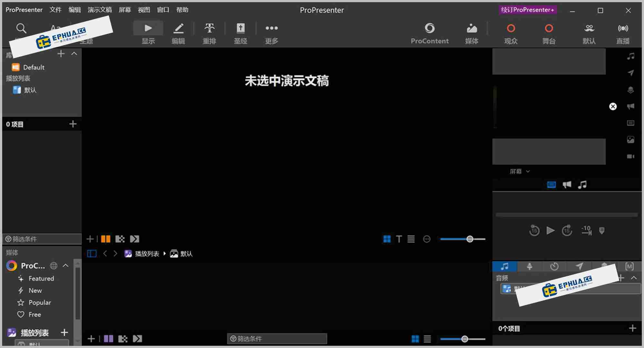The height and width of the screenshot is (348, 644).
Task: Switch media bin to grid view
Action: tap(415, 339)
